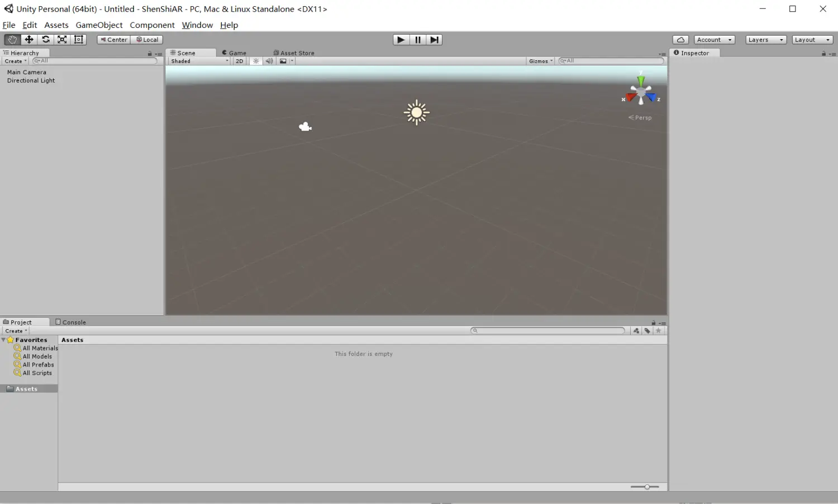Click the Pause button
838x504 pixels.
pos(418,40)
